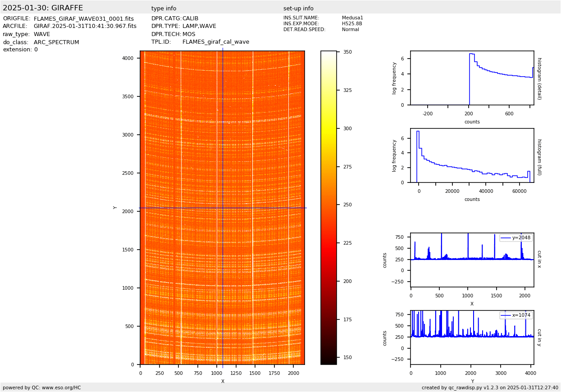This screenshot has height=392, width=561.
Task: Click the 2025-01-30: GIRAFFE title
Action: coord(43,8)
